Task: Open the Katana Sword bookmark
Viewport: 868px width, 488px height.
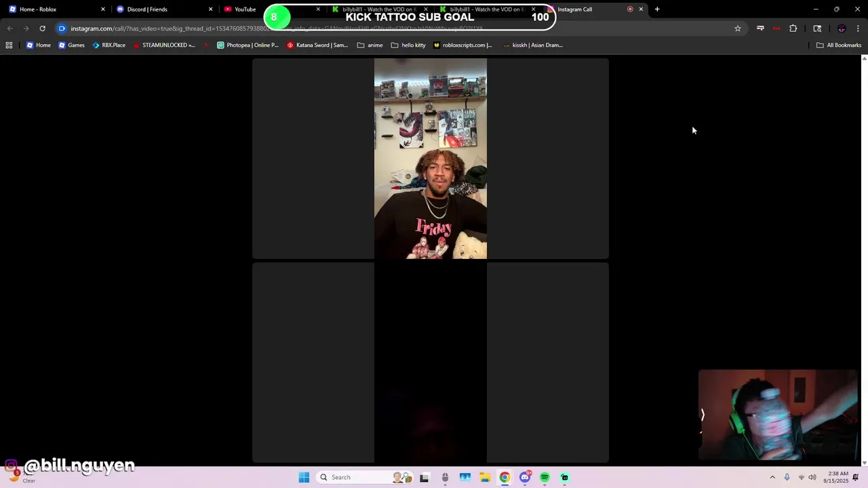Action: pos(317,45)
